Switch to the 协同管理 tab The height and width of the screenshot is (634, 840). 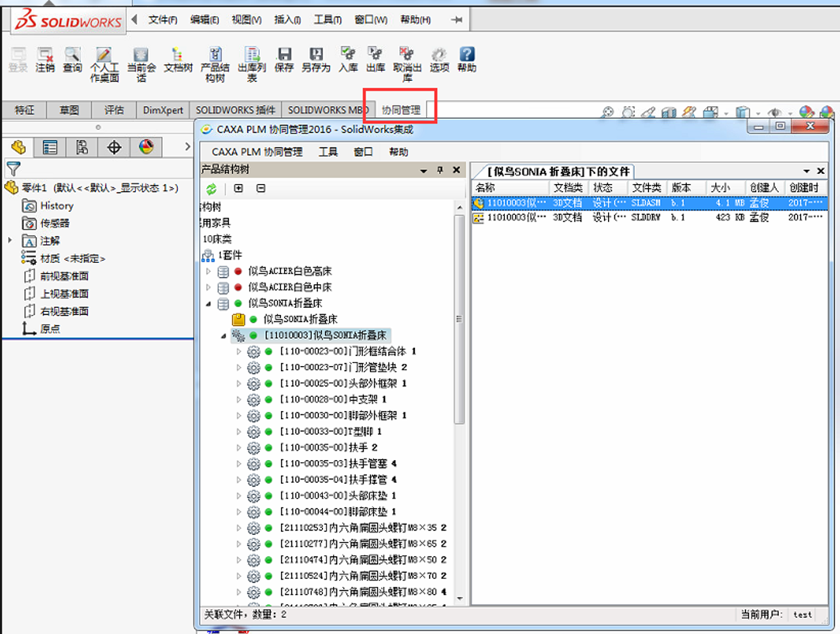401,110
